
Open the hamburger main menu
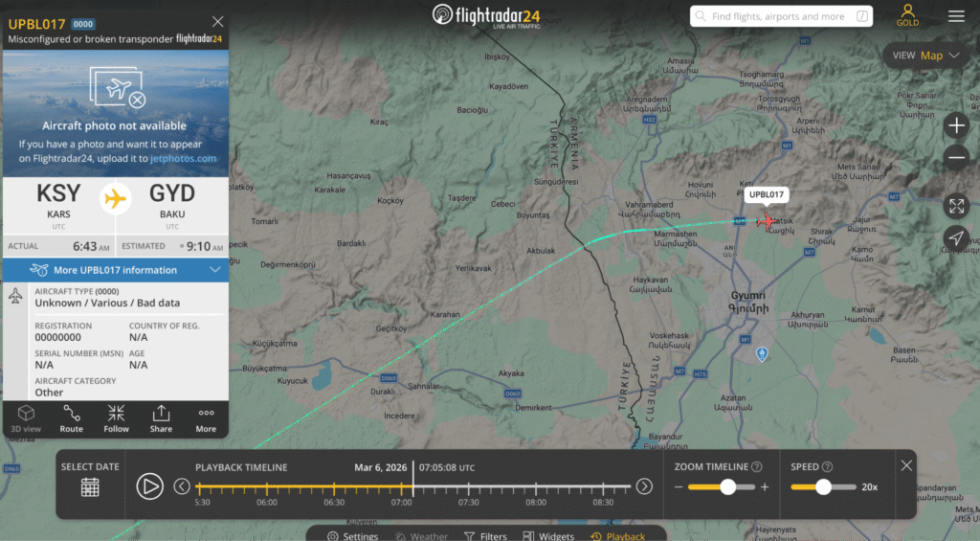click(x=956, y=16)
